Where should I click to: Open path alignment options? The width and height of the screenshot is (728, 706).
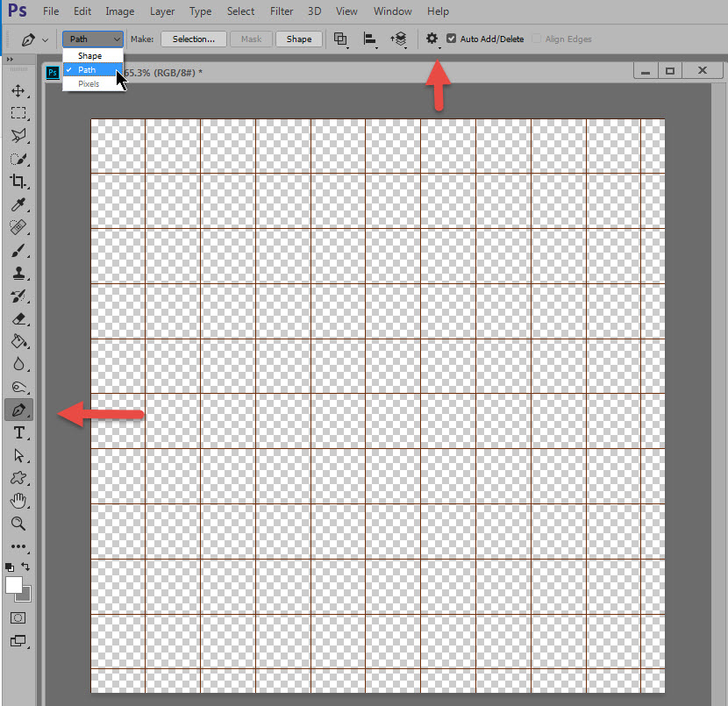[369, 39]
